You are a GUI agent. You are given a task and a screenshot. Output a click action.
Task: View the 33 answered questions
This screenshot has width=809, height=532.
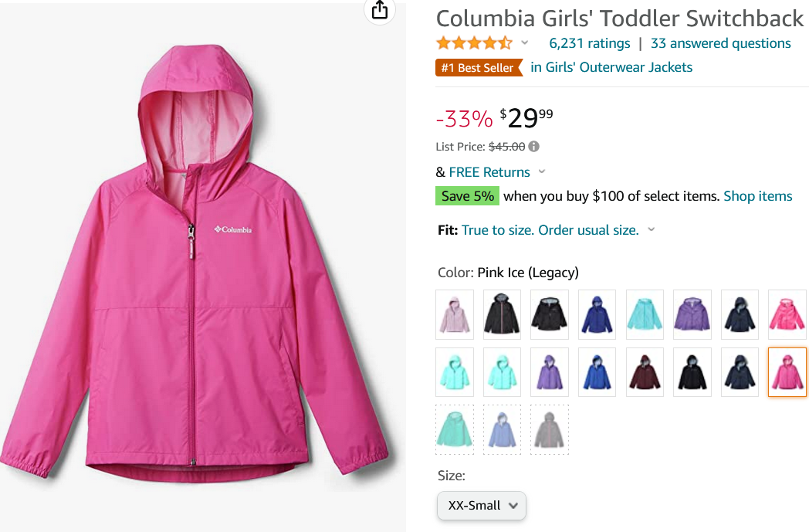coord(720,43)
